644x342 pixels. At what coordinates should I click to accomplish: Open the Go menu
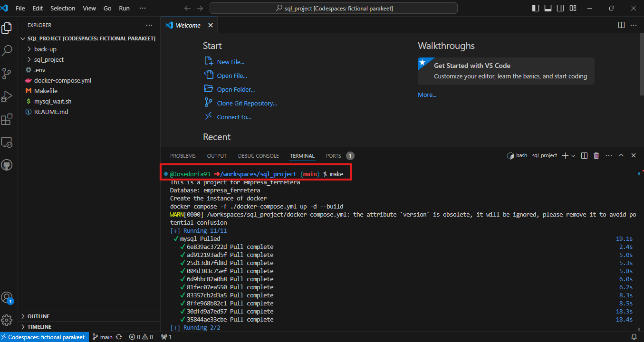point(107,8)
